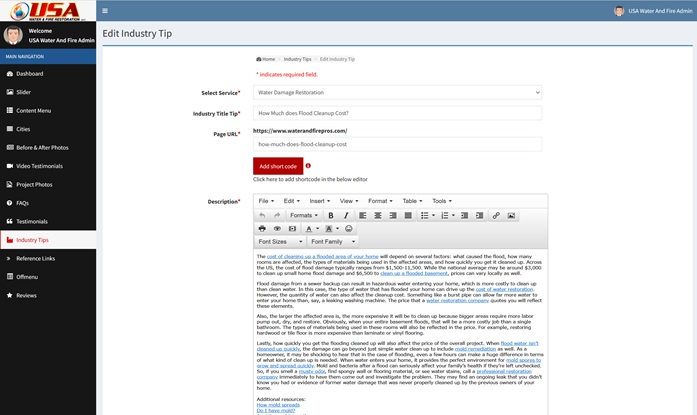Open the Table menu in editor
This screenshot has height=415, width=697.
pyautogui.click(x=412, y=201)
